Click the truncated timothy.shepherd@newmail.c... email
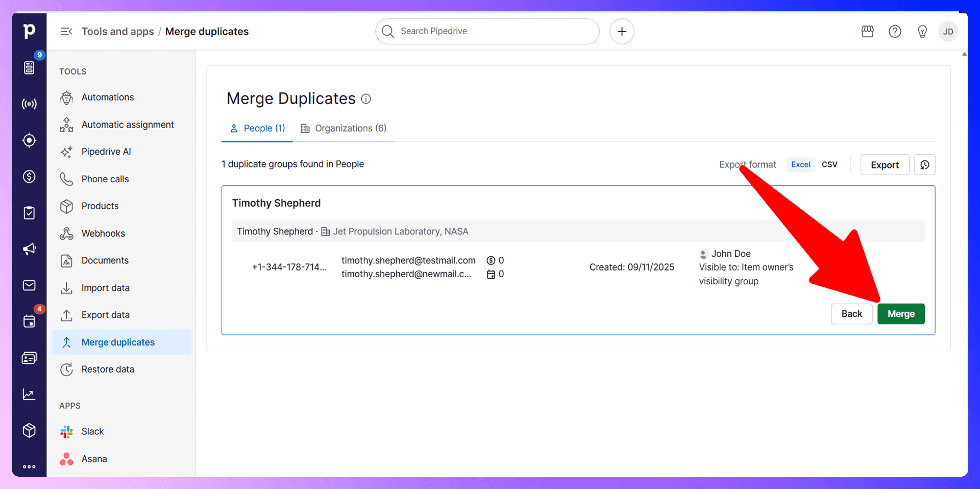This screenshot has width=980, height=489. [406, 274]
